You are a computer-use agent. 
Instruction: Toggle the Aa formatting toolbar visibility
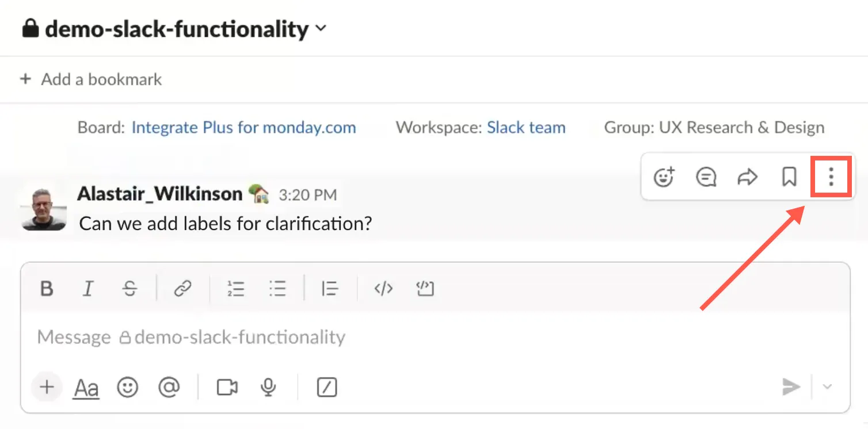pyautogui.click(x=86, y=388)
